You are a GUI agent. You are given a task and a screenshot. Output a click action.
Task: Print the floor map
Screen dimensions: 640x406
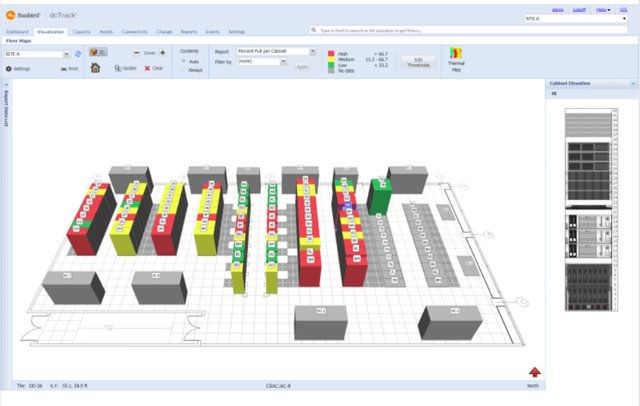[x=69, y=69]
